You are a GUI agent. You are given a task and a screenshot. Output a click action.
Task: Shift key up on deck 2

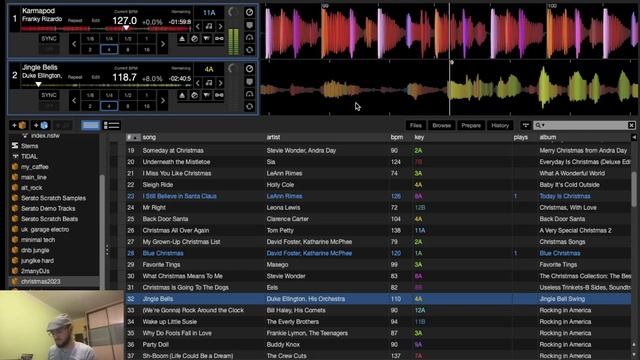pos(220,83)
